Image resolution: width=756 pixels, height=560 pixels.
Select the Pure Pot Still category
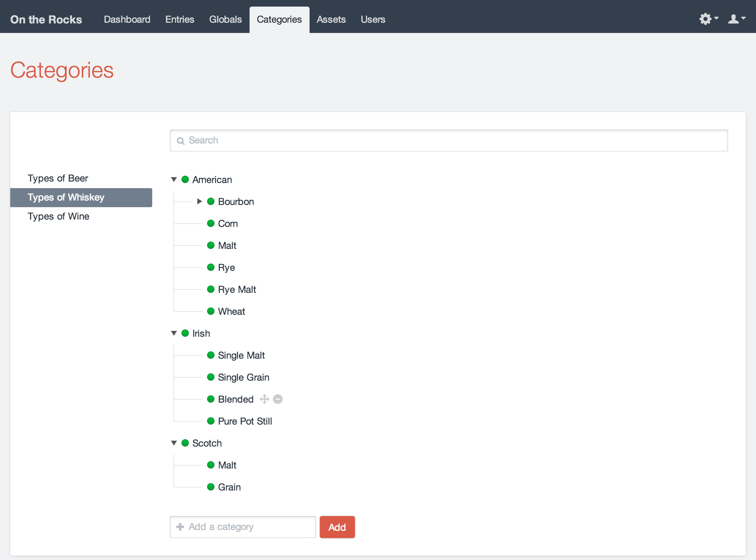(245, 421)
